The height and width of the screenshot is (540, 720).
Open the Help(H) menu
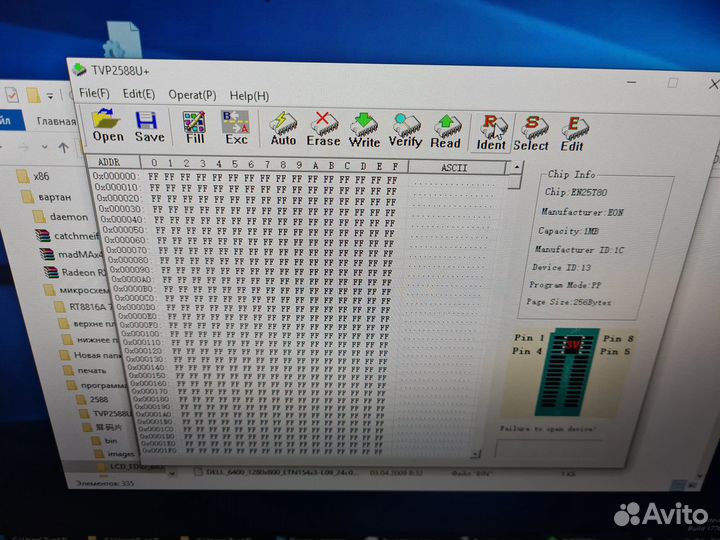pyautogui.click(x=249, y=96)
